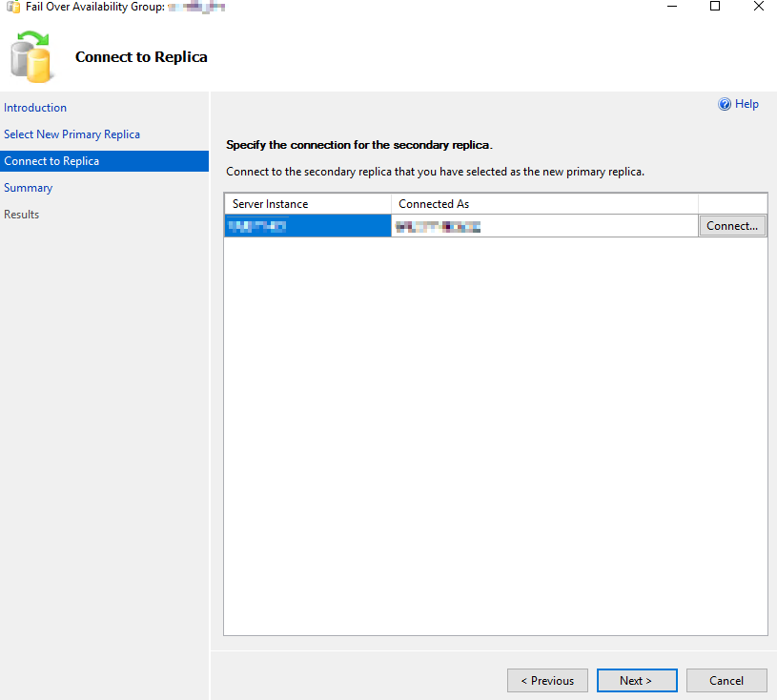The image size is (777, 700).
Task: Go back with the Previous button
Action: point(547,680)
